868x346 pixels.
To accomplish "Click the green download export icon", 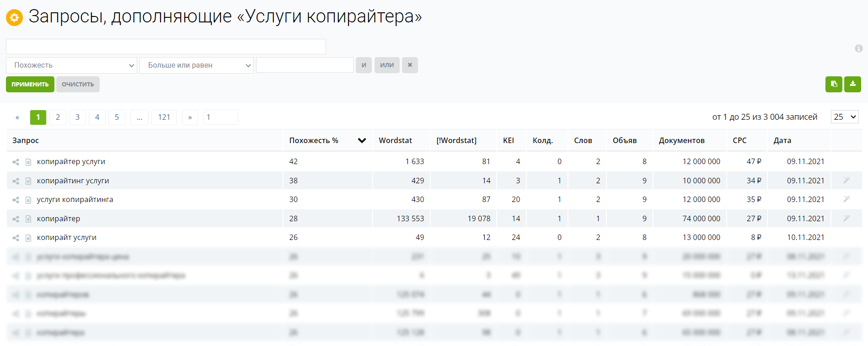I will [x=852, y=84].
